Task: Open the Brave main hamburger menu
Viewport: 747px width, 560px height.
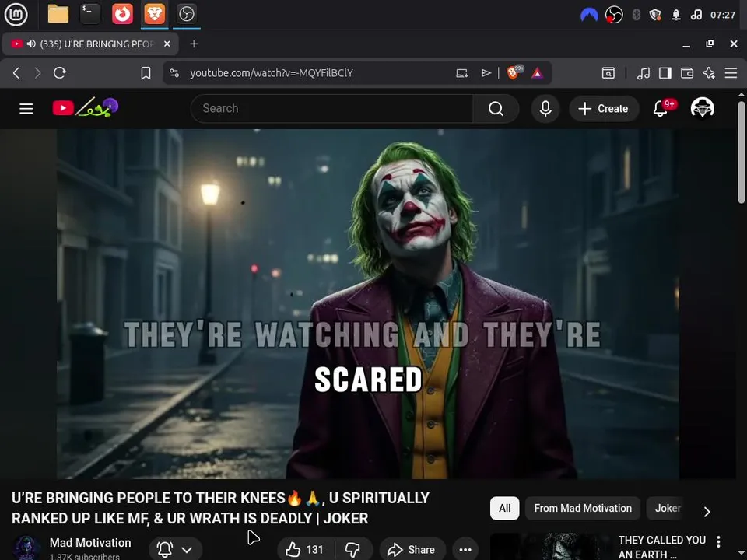Action: coord(731,73)
